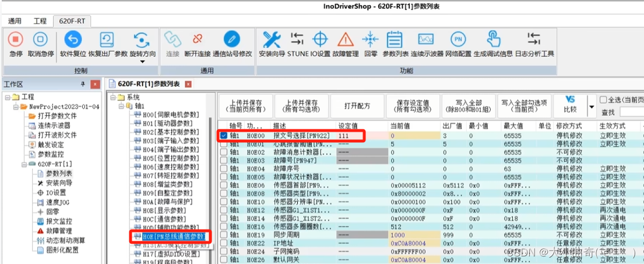Check the H0E03 row checkbox

pyautogui.click(x=223, y=160)
